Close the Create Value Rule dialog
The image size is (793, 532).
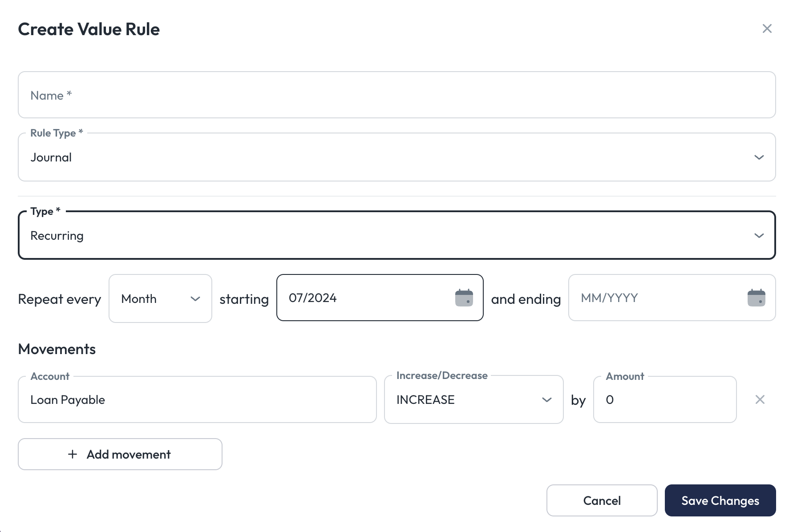(767, 29)
